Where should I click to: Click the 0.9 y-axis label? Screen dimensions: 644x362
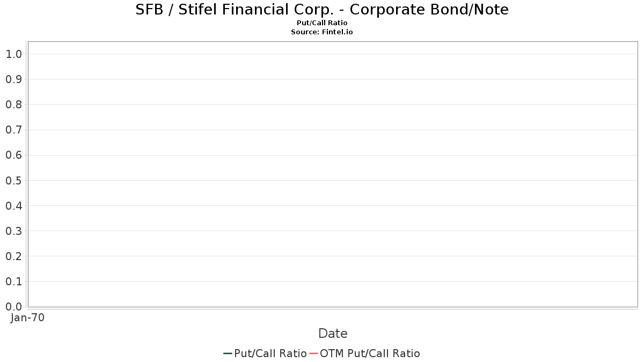(x=14, y=79)
